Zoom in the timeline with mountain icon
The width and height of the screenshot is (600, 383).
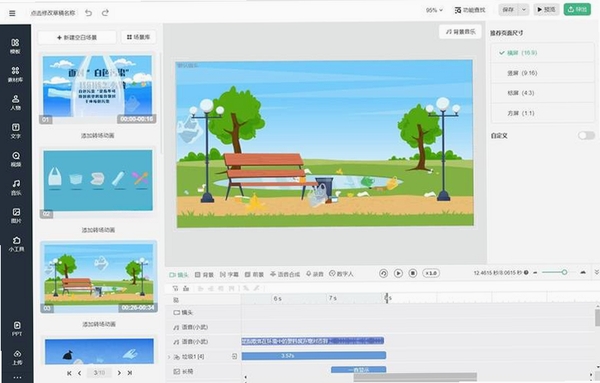(x=583, y=272)
